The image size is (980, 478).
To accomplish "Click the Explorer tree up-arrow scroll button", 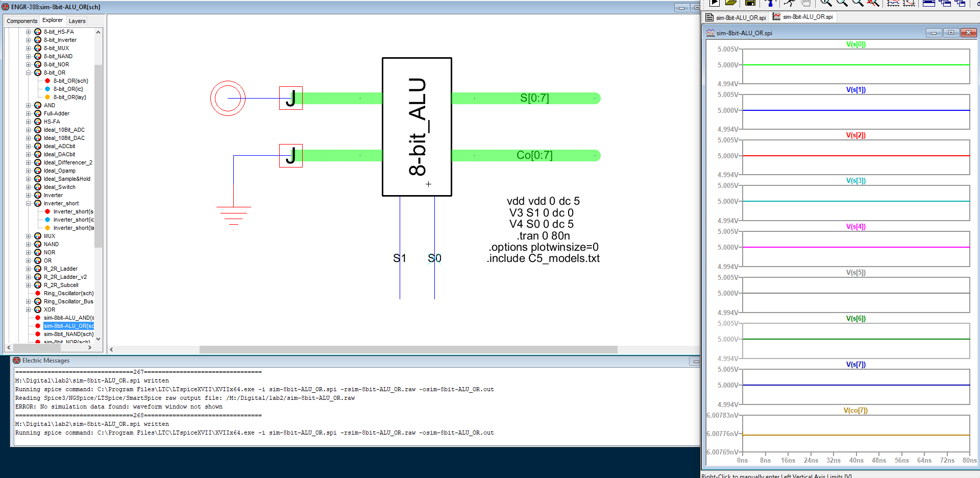I will (x=99, y=32).
